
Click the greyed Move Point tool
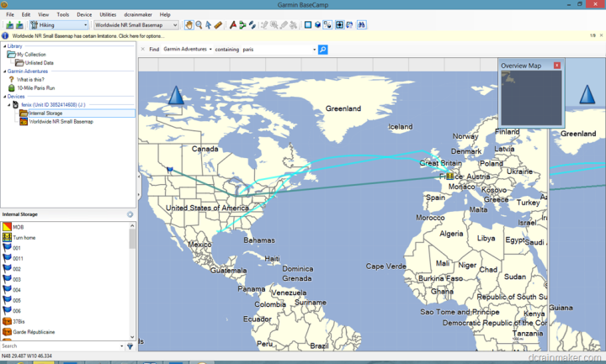click(274, 25)
